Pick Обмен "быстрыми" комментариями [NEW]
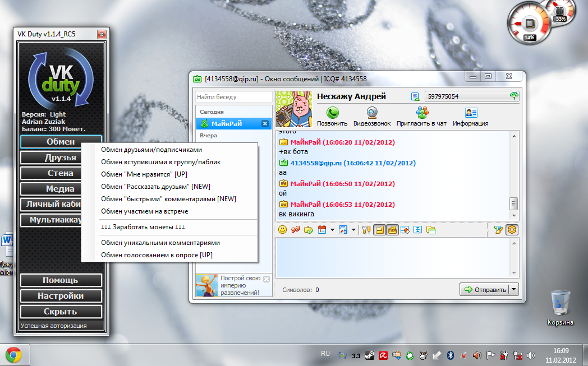588x366 pixels. pyautogui.click(x=168, y=199)
